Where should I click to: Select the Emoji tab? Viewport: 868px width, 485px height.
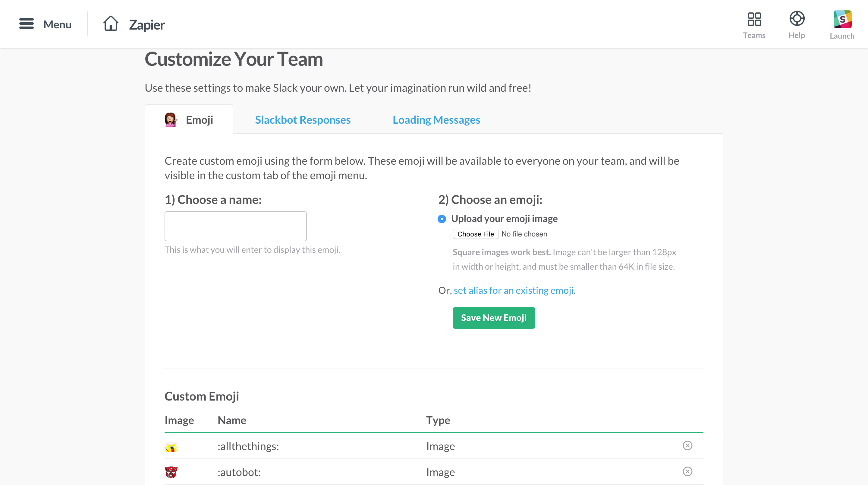click(x=189, y=120)
